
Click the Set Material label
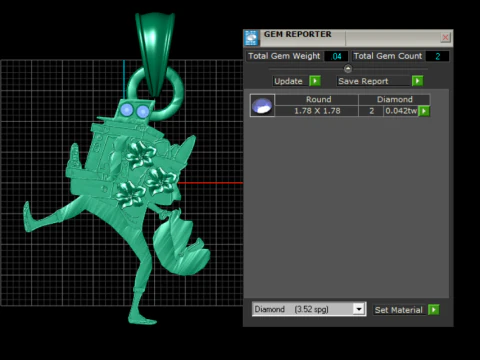coord(399,310)
